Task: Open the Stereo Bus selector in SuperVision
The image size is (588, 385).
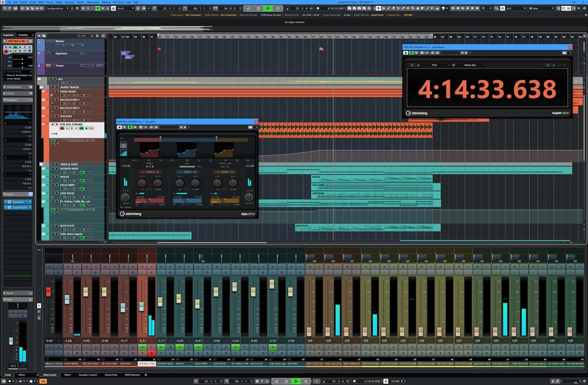Action: [x=470, y=65]
